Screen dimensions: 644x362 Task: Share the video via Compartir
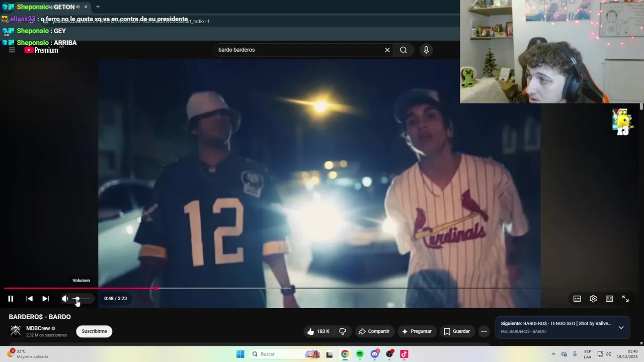point(374,331)
